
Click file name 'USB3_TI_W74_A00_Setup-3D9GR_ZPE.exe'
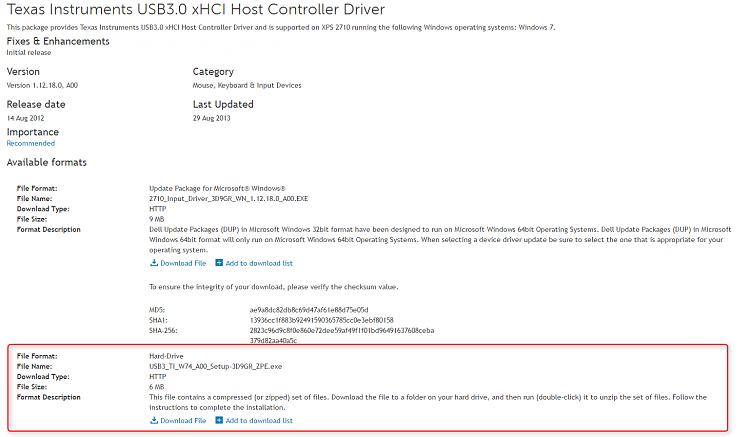[215, 366]
